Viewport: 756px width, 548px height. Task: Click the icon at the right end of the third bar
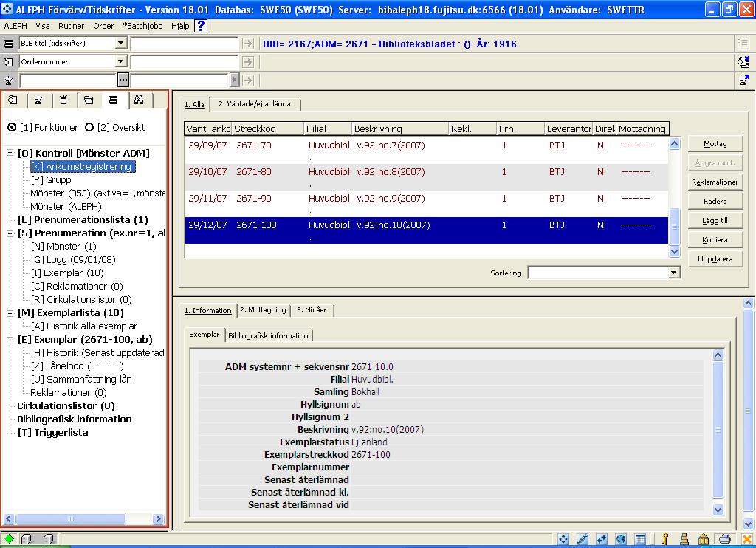click(743, 80)
